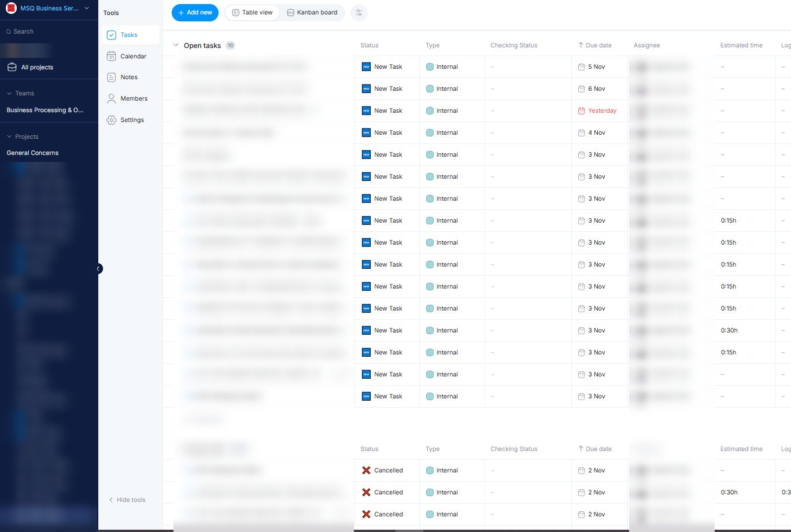Change status of the Yesterday task

[387, 110]
